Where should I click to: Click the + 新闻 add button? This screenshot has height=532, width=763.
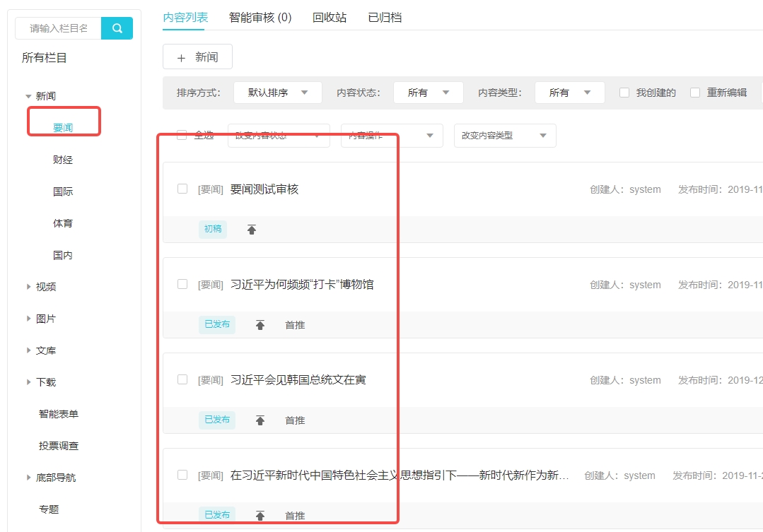[x=197, y=57]
